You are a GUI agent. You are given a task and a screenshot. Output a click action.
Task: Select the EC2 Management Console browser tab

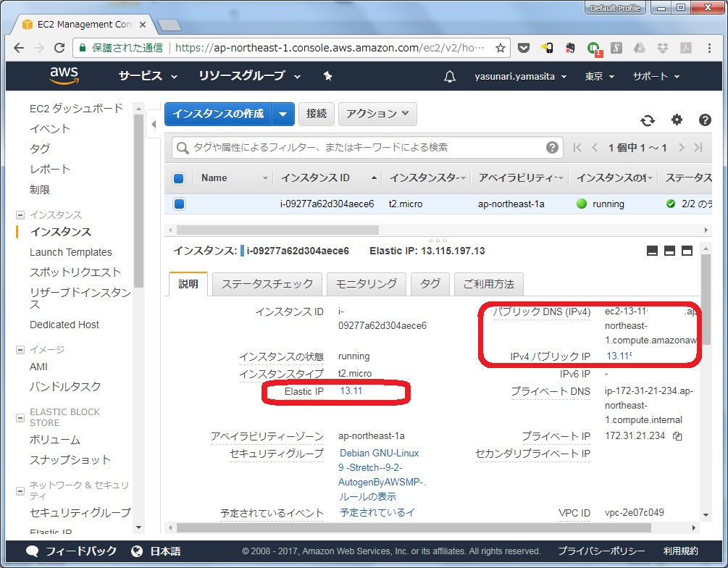point(84,25)
